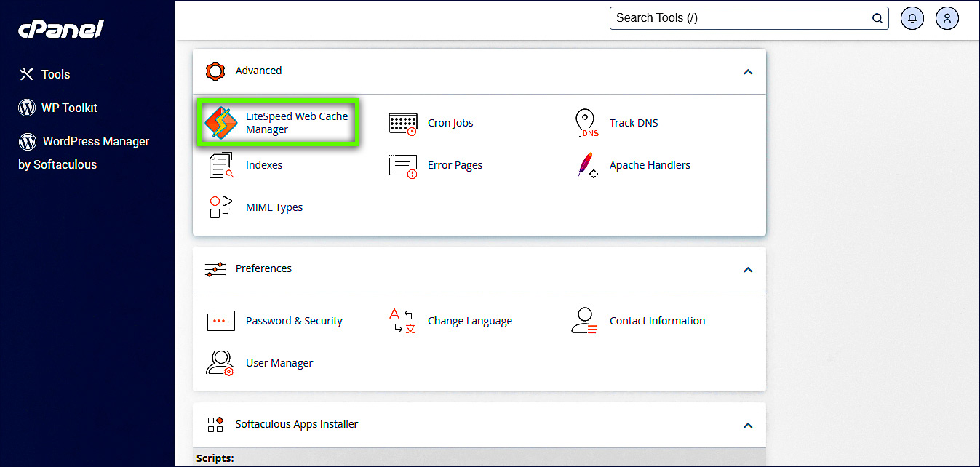This screenshot has height=467, width=980.
Task: Open the LiteSpeed Web Cache Manager
Action: pos(279,122)
